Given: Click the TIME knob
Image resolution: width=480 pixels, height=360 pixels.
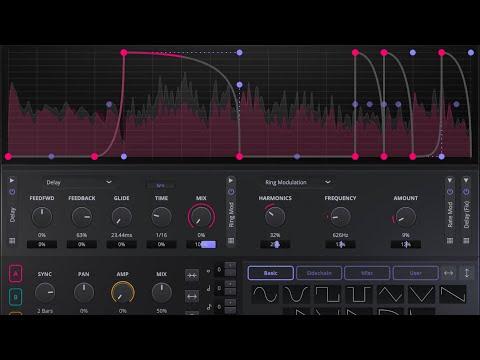Looking at the screenshot, I should [x=161, y=217].
